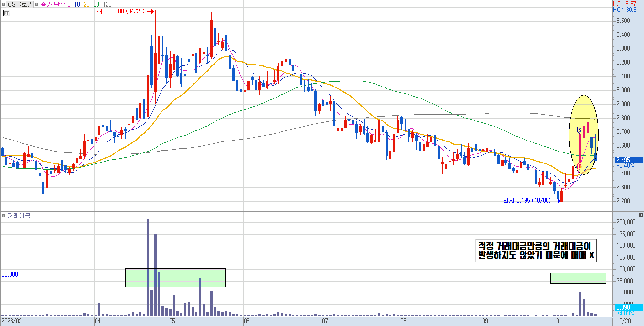
Task: Click the 3,000 price axis value
Action: (x=623, y=90)
